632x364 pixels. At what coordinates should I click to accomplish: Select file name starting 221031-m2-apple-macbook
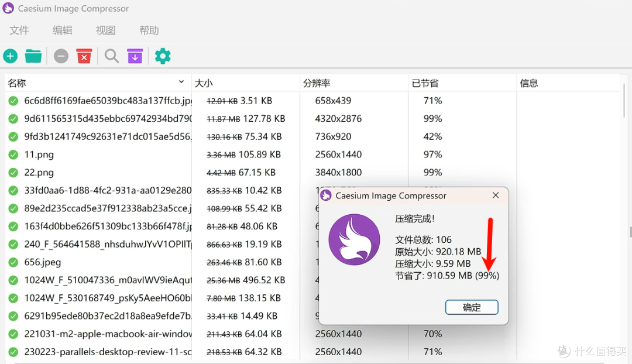108,334
